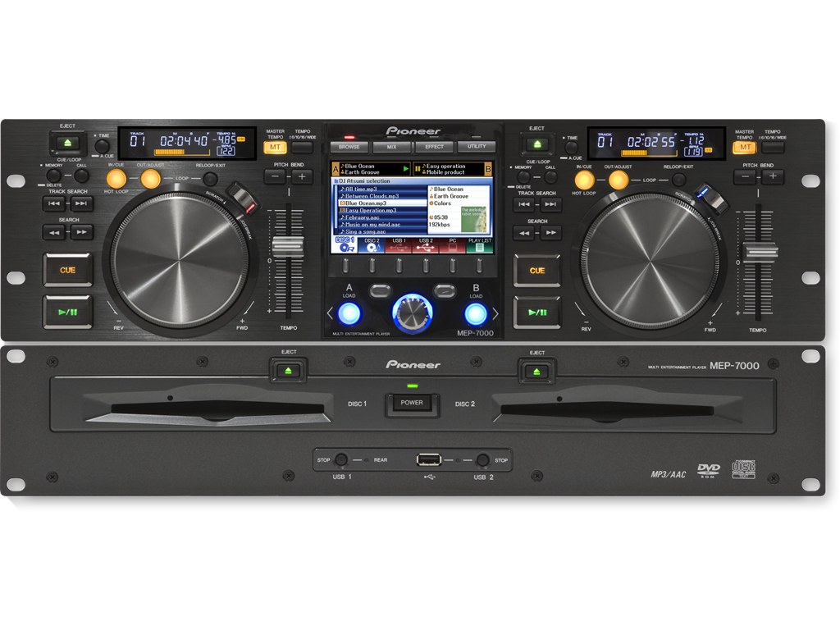Toggle the Power button on drive unit

pyautogui.click(x=412, y=403)
